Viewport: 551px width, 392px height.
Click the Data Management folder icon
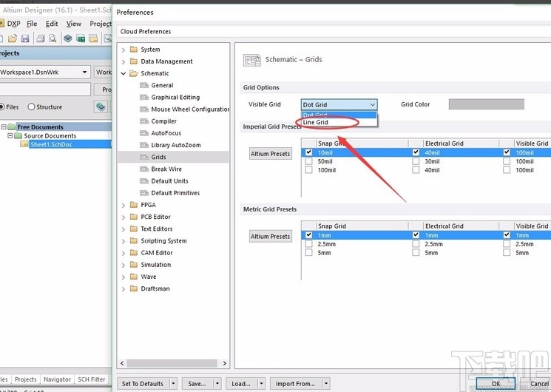(x=134, y=61)
